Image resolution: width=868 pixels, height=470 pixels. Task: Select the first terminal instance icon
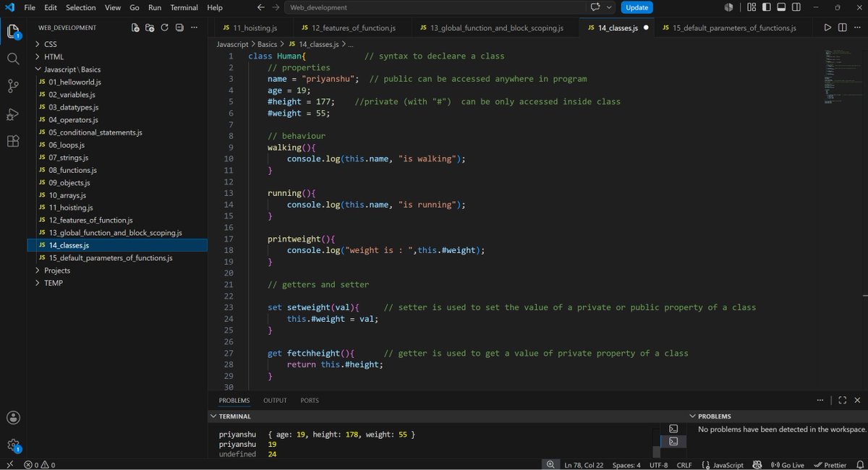click(673, 428)
